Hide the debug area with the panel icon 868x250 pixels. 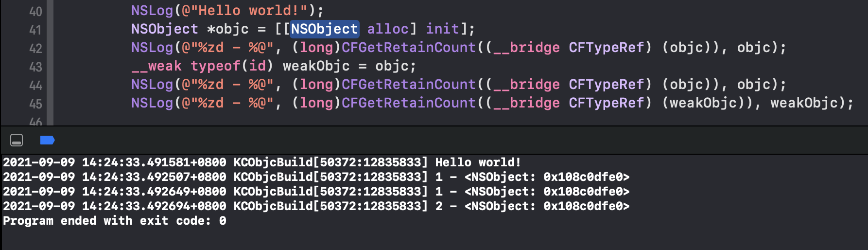(x=17, y=140)
